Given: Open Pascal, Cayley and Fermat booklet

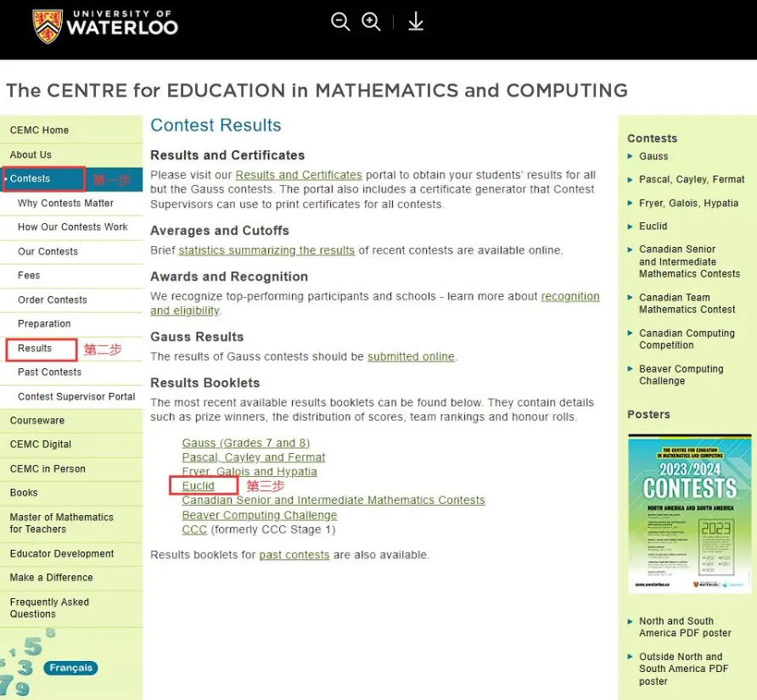Looking at the screenshot, I should click(x=254, y=457).
